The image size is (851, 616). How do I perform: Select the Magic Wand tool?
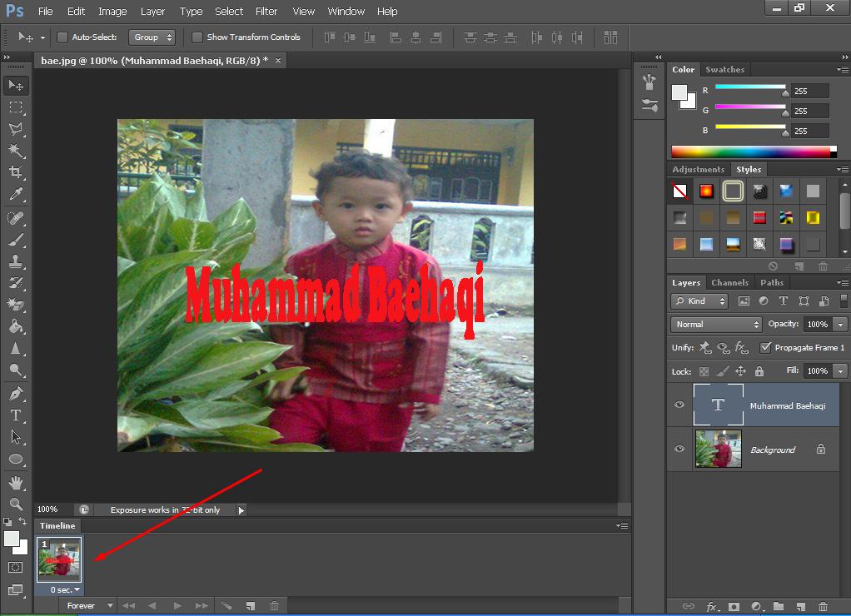pos(15,151)
